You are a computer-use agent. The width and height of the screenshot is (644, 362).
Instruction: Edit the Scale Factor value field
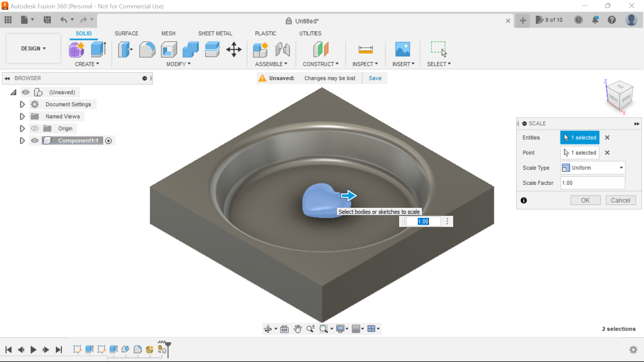click(592, 183)
